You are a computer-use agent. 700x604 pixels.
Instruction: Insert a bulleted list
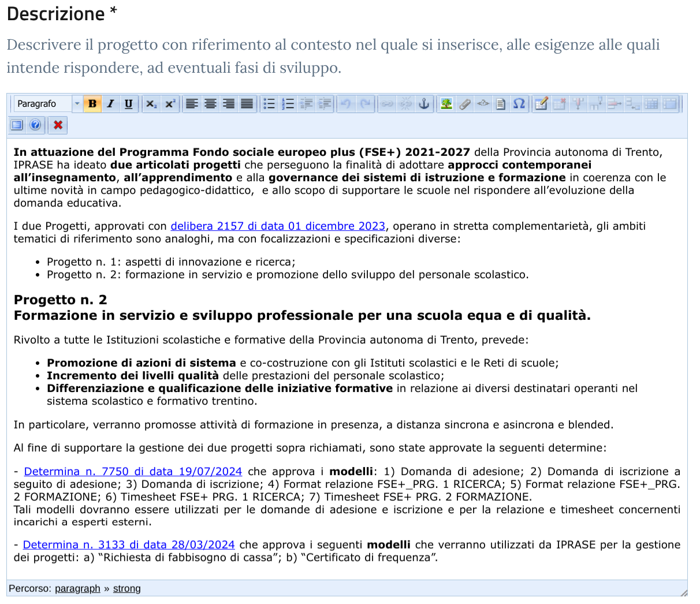tap(269, 104)
